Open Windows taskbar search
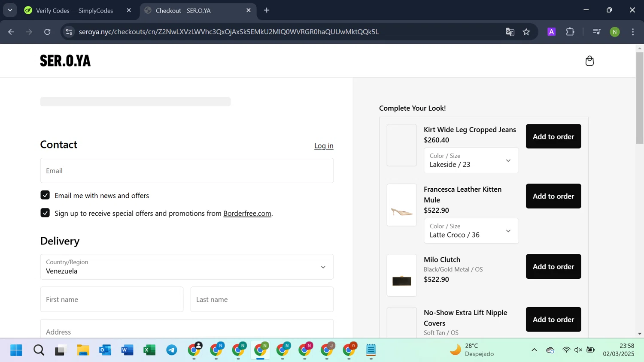The height and width of the screenshot is (362, 644). pyautogui.click(x=39, y=350)
